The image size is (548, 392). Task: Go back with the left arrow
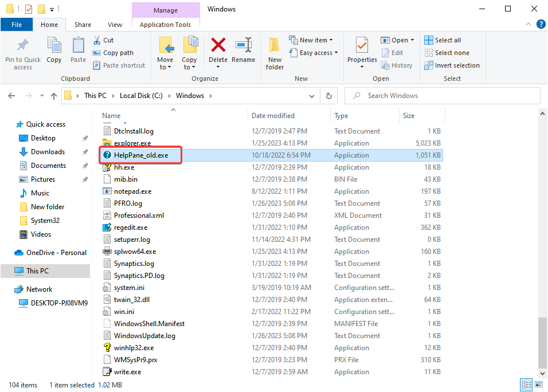[x=11, y=96]
